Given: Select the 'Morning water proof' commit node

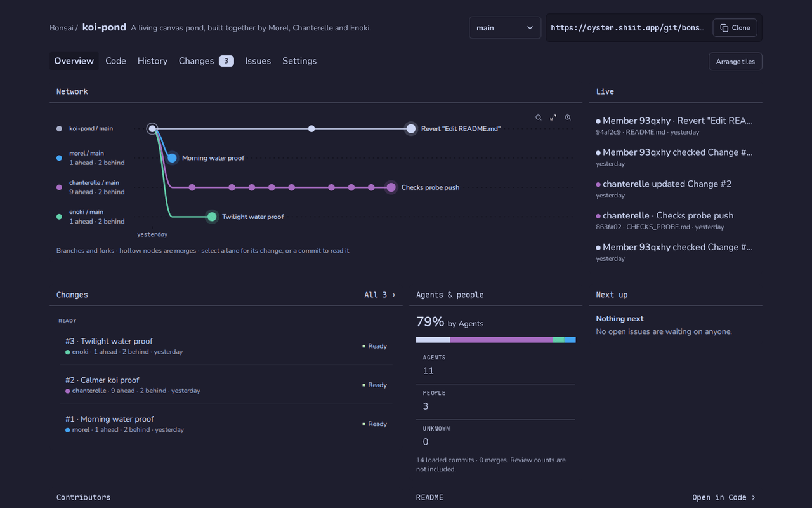Looking at the screenshot, I should (172, 158).
